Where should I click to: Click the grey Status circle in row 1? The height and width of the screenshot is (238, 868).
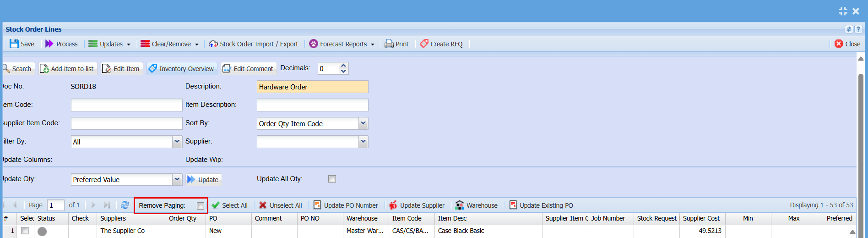pyautogui.click(x=42, y=232)
